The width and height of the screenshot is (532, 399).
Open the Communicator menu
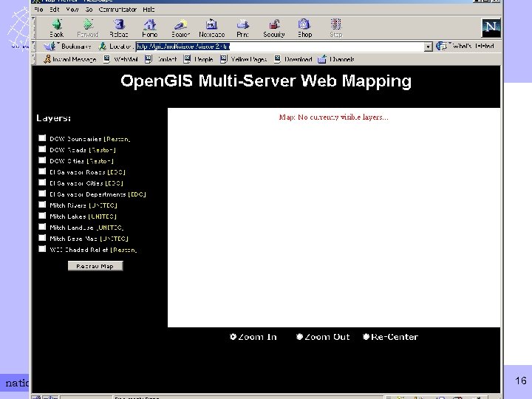tap(117, 10)
